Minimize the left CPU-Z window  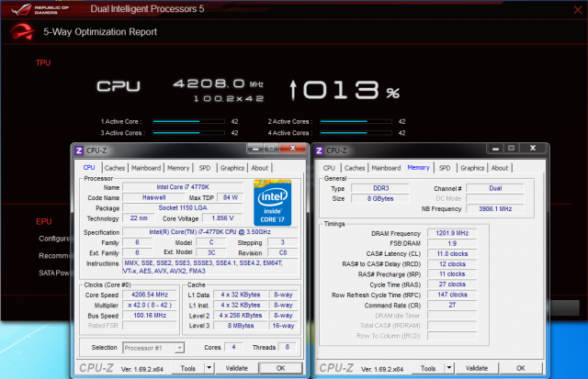(x=255, y=149)
